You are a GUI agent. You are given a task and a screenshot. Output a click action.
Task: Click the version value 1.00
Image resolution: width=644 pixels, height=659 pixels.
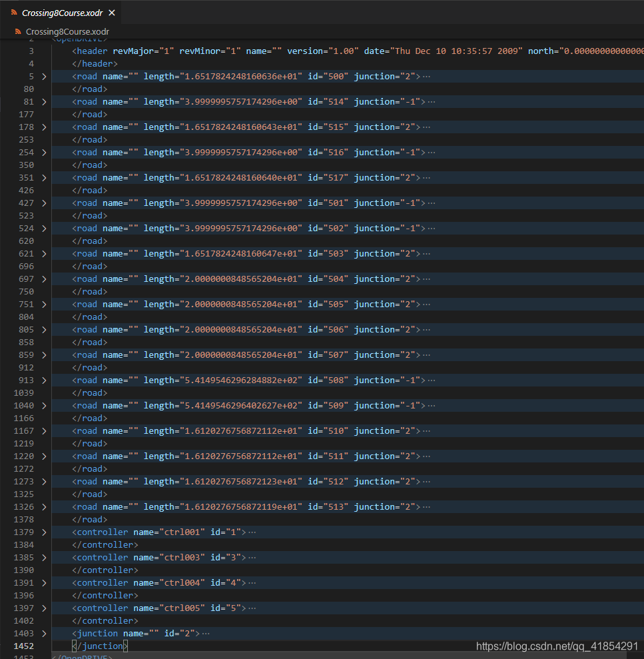pos(343,51)
